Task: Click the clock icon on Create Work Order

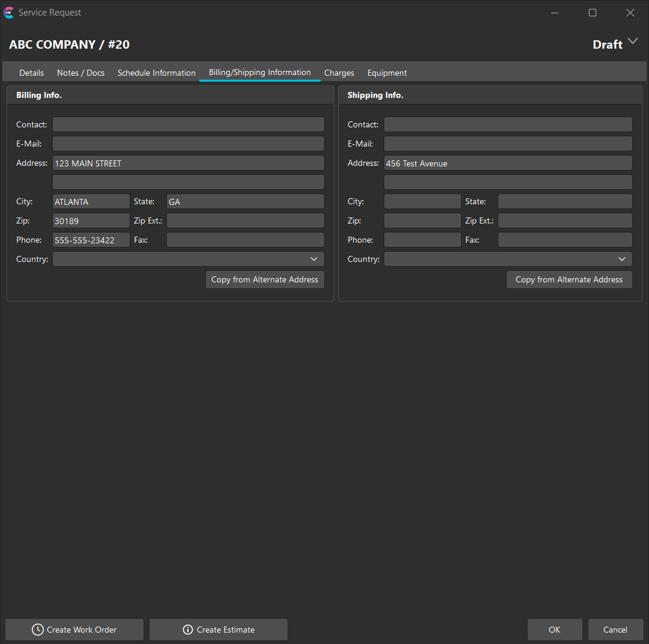Action: (x=38, y=630)
